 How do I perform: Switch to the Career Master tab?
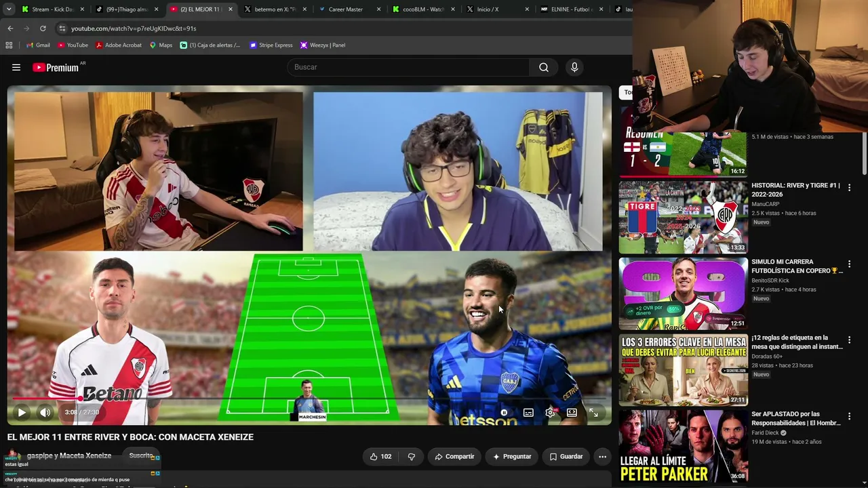(x=349, y=9)
